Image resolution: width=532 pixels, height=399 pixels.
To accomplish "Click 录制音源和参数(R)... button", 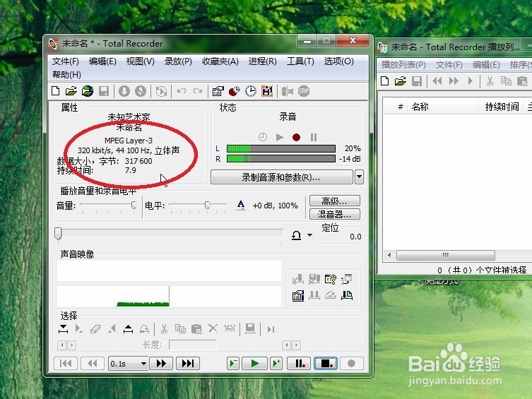I will (281, 177).
